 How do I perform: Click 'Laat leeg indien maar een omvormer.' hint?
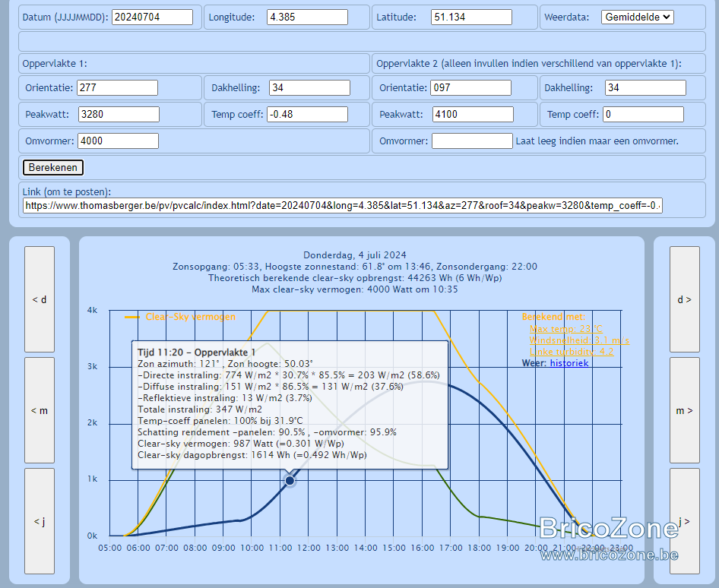(597, 141)
